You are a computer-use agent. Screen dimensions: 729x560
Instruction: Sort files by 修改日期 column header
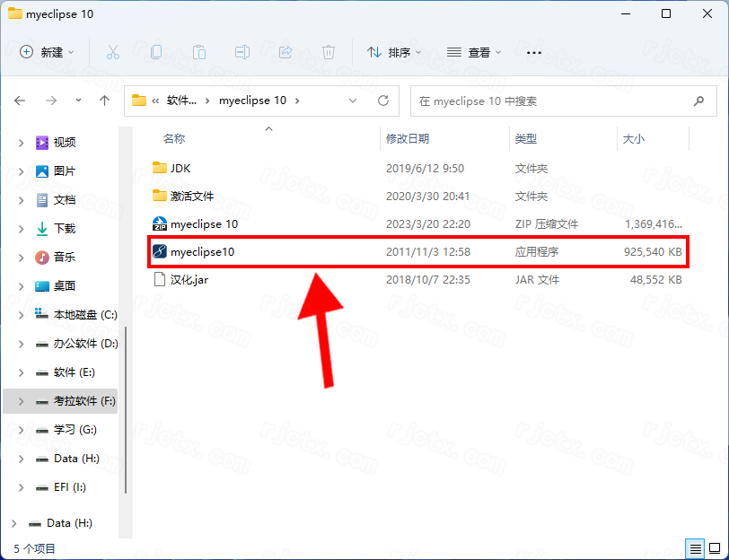tap(408, 139)
